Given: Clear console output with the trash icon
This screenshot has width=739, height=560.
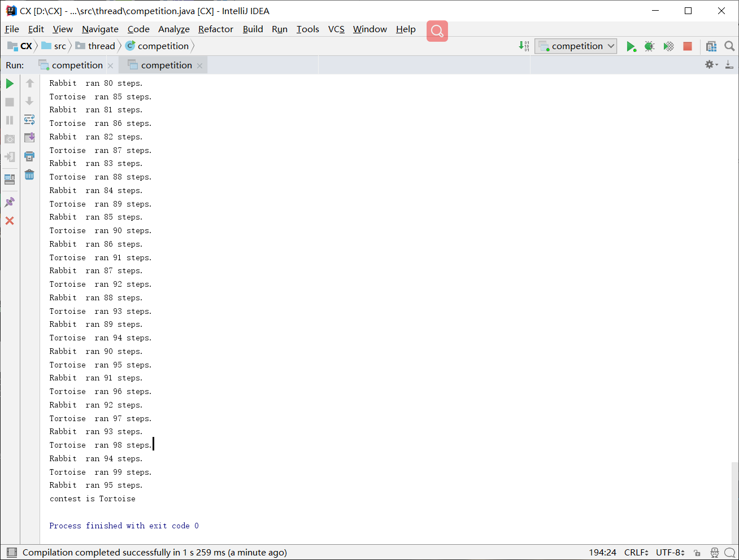Looking at the screenshot, I should point(29,175).
